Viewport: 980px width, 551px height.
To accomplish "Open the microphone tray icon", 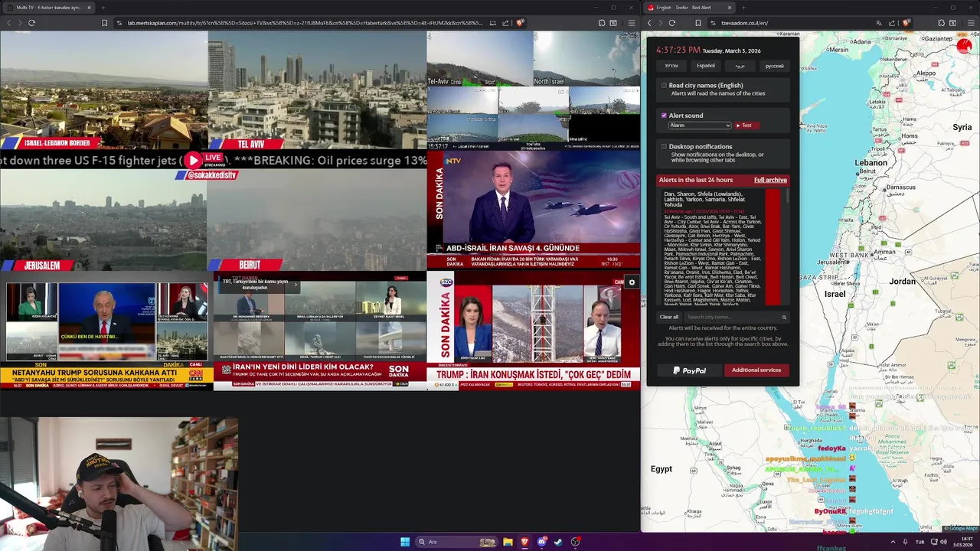I will pyautogui.click(x=905, y=542).
